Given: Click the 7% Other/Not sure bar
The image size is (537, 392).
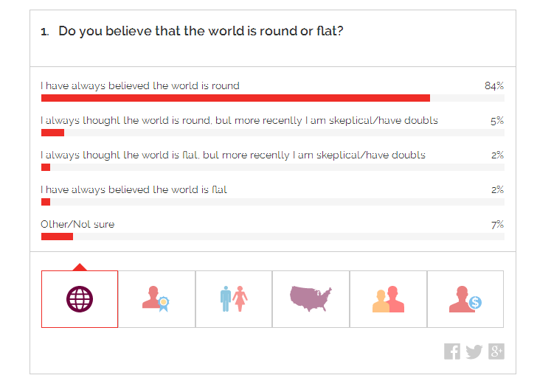Looking at the screenshot, I should tap(57, 237).
